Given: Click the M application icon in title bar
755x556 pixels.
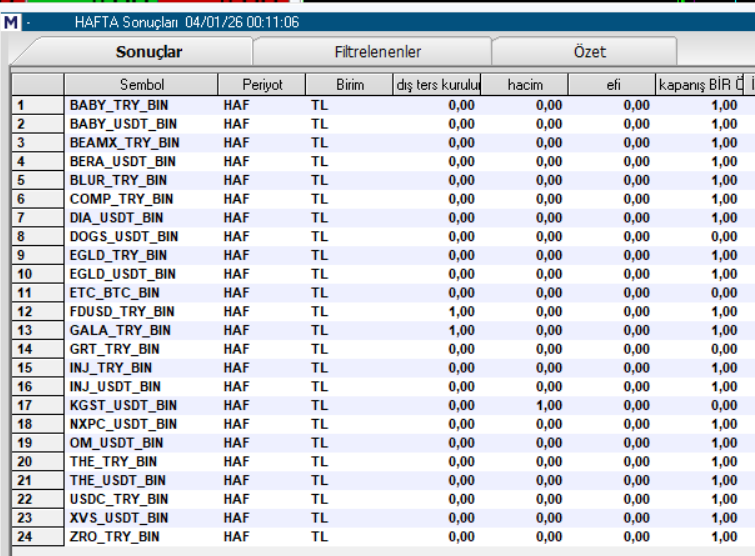Looking at the screenshot, I should click(11, 22).
